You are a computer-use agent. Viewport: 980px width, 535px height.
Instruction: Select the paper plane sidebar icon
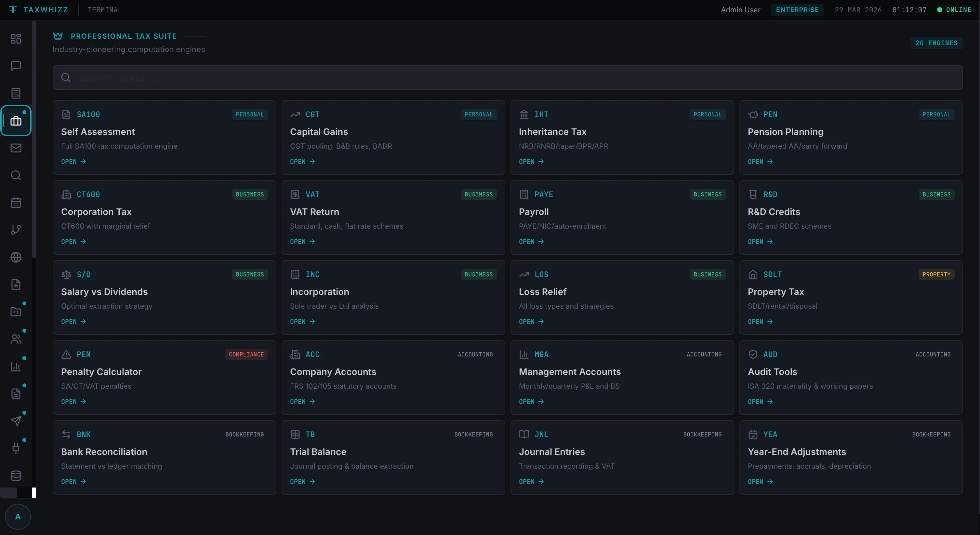pos(16,421)
